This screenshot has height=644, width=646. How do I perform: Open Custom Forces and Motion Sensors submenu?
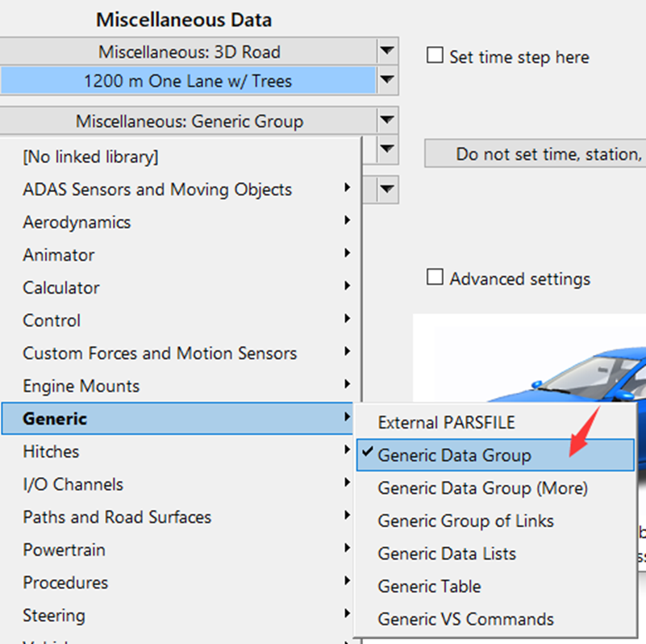(160, 353)
